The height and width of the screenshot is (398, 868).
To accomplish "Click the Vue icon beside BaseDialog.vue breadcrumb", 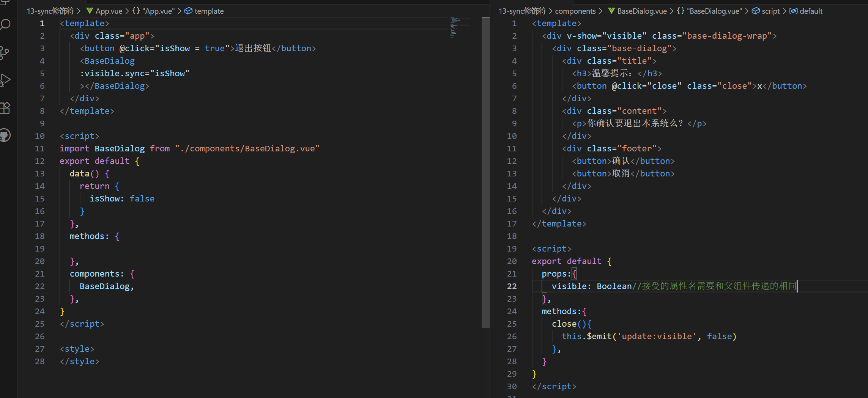I will 611,11.
